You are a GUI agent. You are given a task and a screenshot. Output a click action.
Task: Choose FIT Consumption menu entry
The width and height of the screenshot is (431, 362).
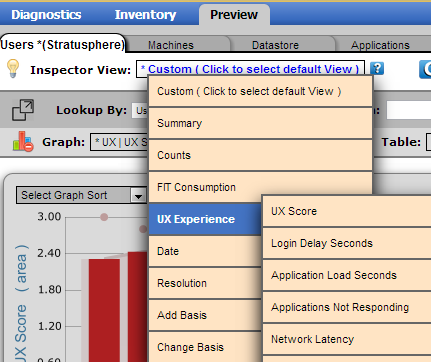coord(260,187)
